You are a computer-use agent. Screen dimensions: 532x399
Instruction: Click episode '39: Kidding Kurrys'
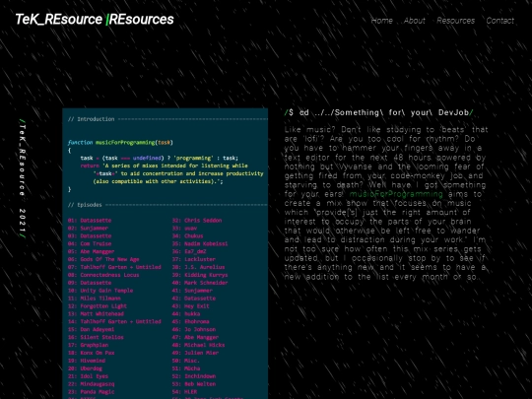[x=200, y=275]
